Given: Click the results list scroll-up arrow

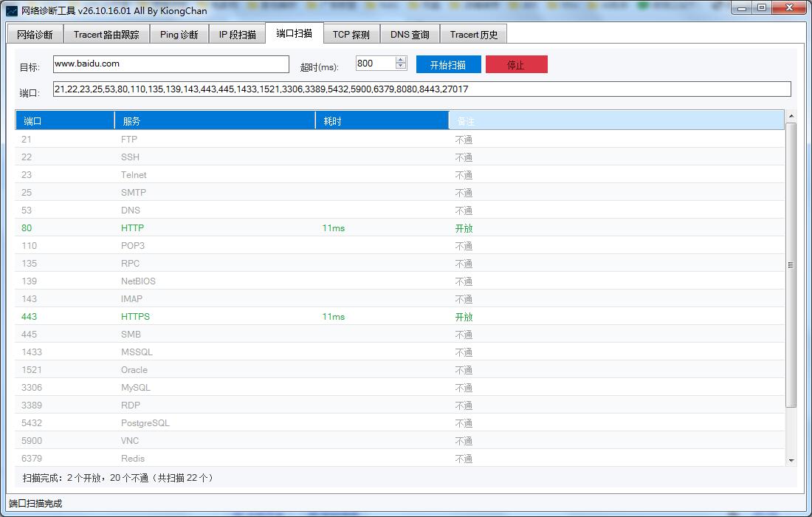Looking at the screenshot, I should 791,116.
